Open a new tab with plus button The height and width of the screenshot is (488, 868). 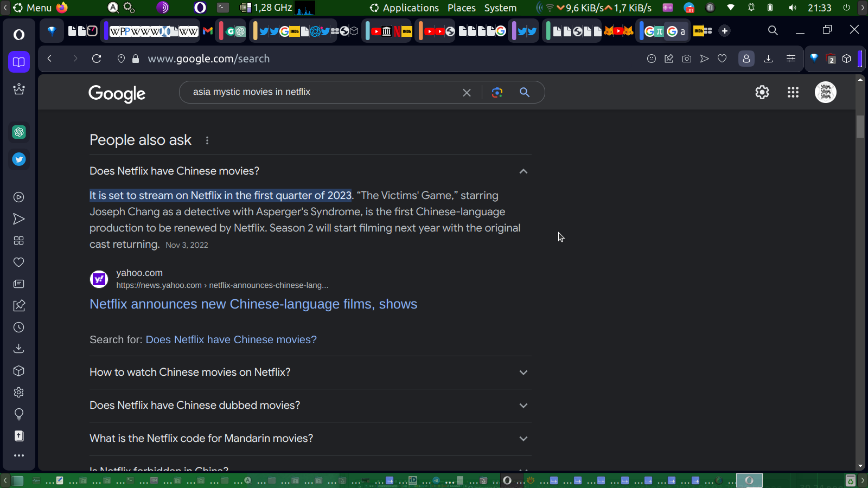click(x=725, y=31)
